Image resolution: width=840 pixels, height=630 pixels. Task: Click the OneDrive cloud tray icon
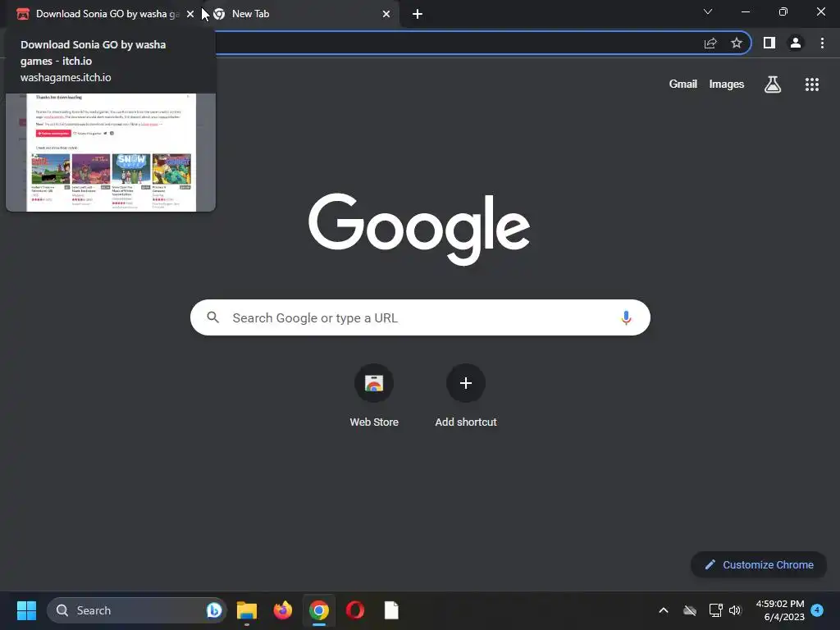690,610
